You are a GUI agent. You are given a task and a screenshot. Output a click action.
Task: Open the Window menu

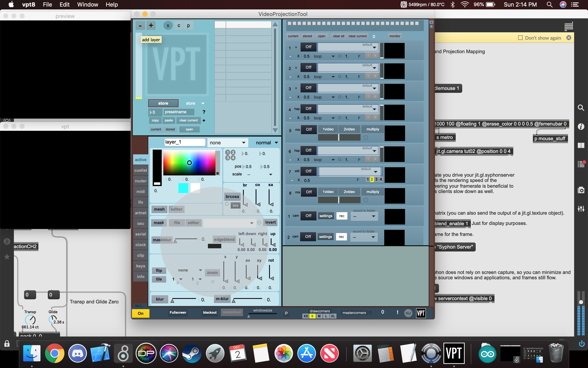click(x=87, y=4)
